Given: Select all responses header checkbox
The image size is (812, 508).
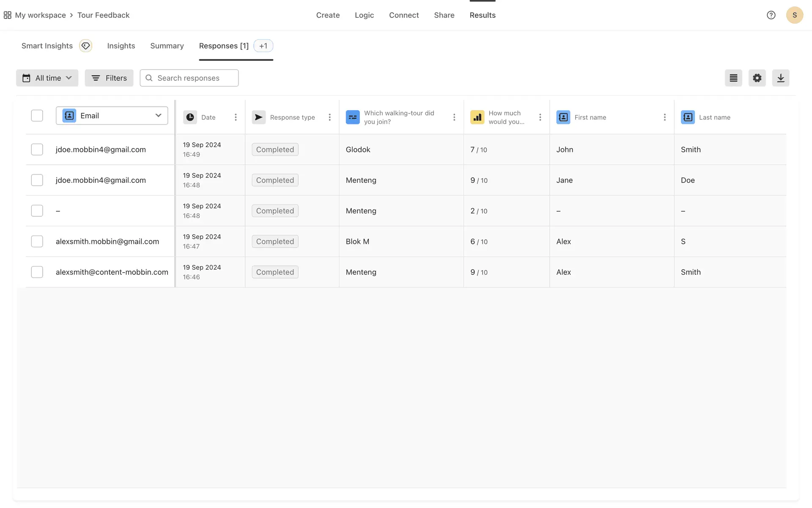Looking at the screenshot, I should (37, 116).
